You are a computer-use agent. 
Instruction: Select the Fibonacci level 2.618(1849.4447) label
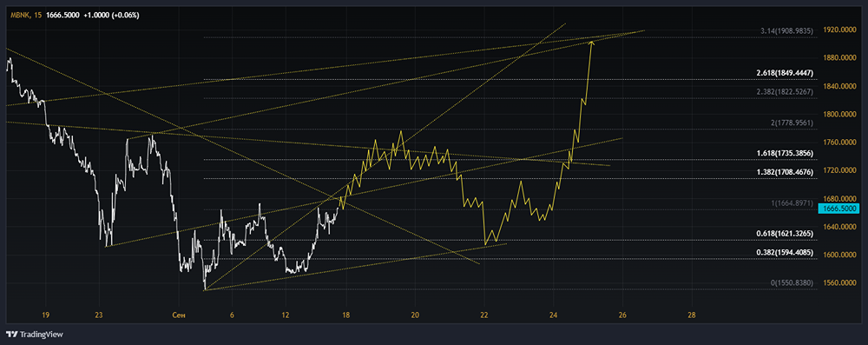[785, 73]
